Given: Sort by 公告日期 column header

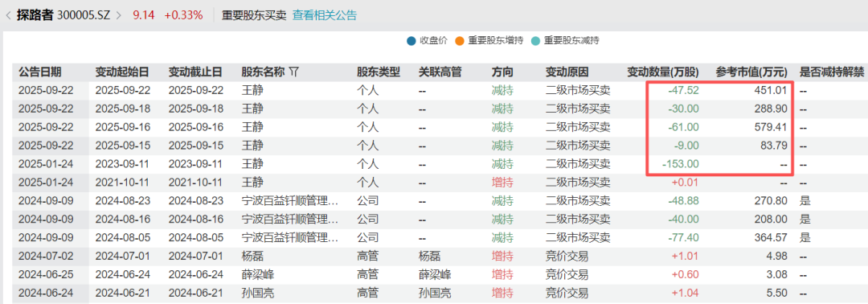Looking at the screenshot, I should click(x=40, y=72).
